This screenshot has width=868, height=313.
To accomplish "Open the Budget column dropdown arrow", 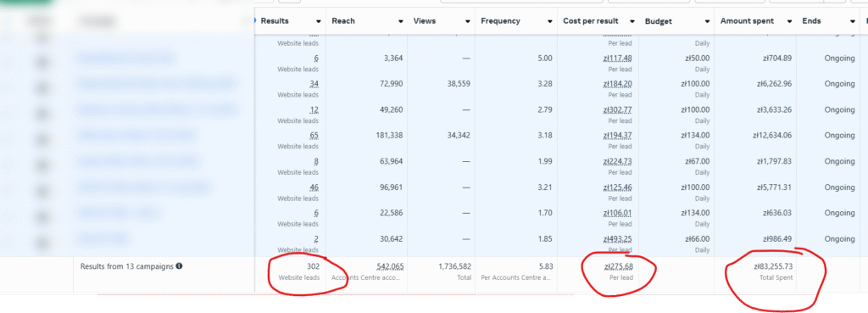I will click(x=707, y=21).
